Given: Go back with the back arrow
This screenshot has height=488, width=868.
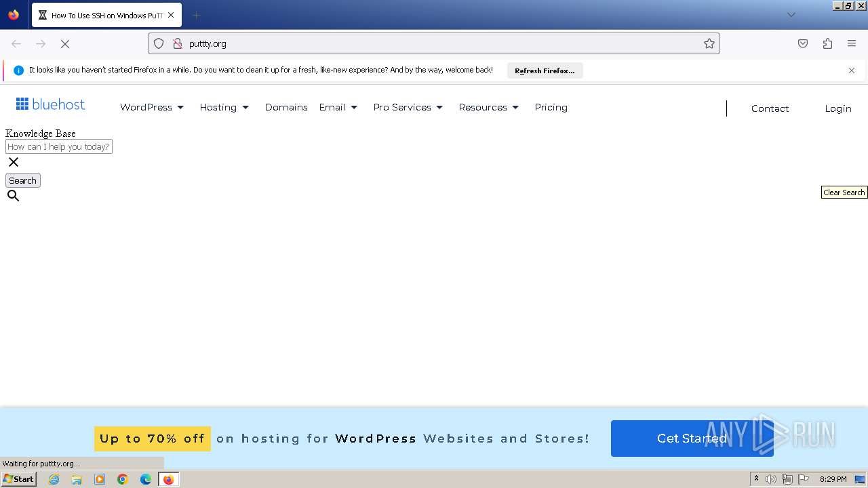Looking at the screenshot, I should pyautogui.click(x=16, y=43).
